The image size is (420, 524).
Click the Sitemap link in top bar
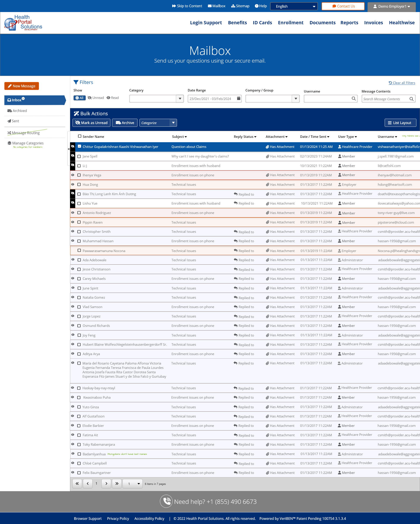[240, 6]
